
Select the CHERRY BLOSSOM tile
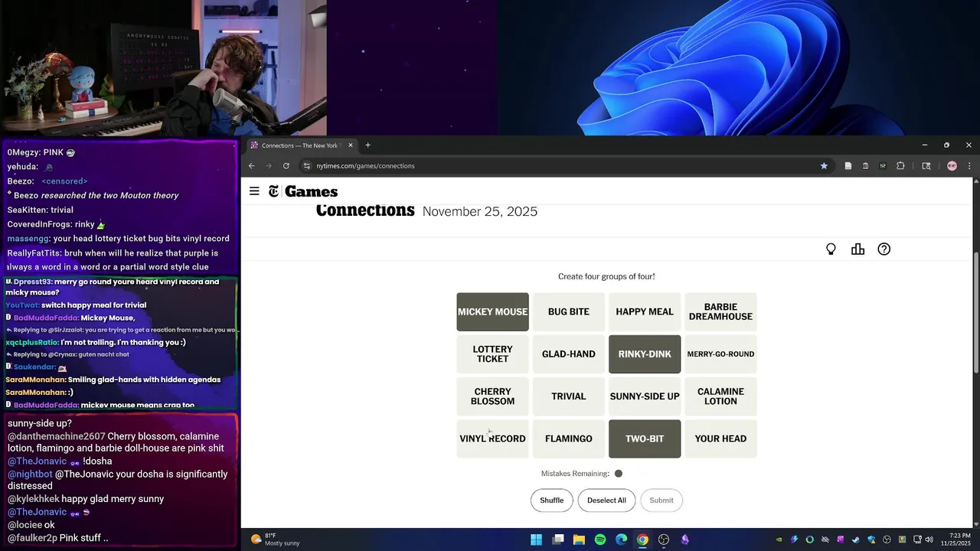[492, 396]
